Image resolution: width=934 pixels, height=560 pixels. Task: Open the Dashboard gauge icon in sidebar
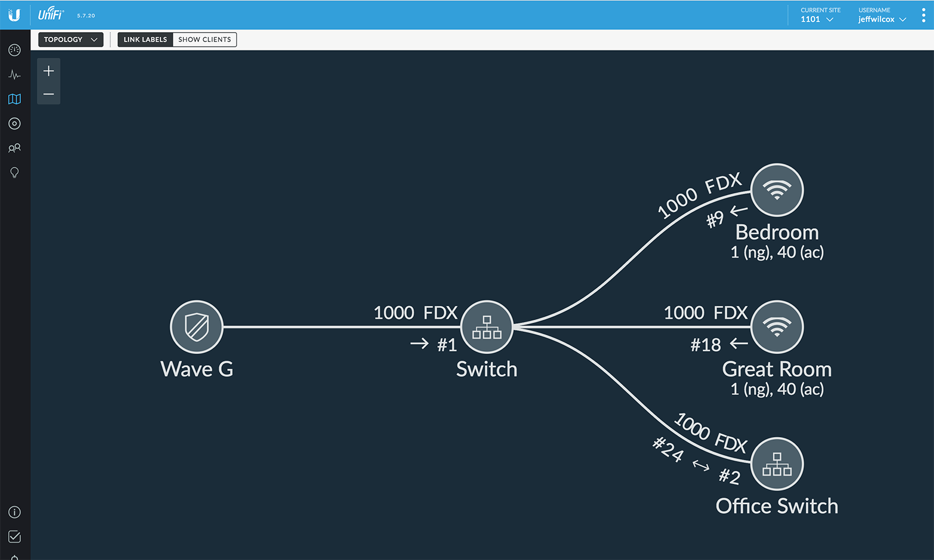click(x=15, y=50)
